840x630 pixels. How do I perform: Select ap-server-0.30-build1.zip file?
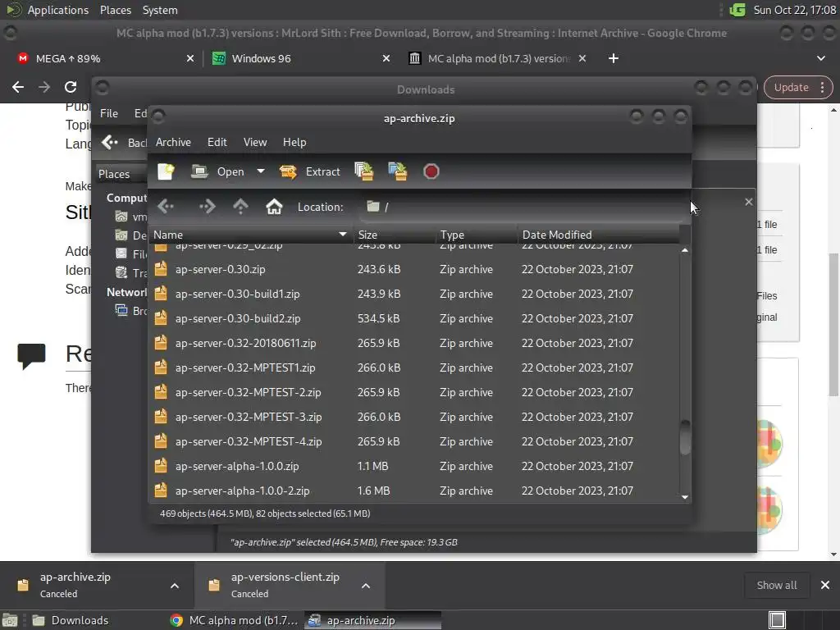click(x=413, y=294)
